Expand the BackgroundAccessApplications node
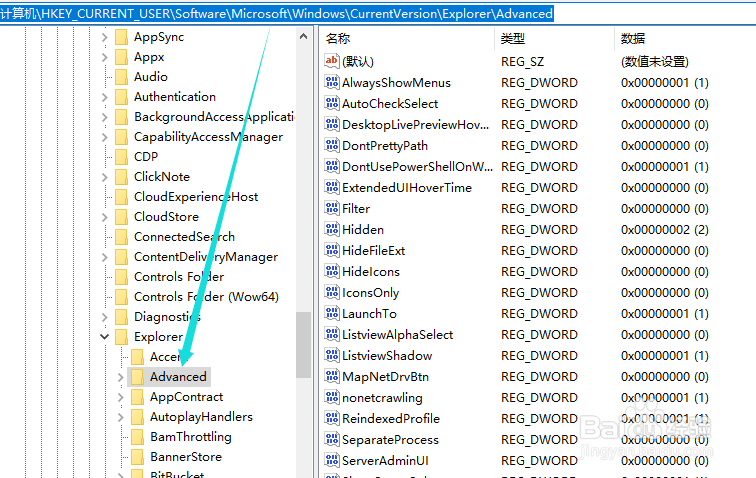 [x=105, y=117]
